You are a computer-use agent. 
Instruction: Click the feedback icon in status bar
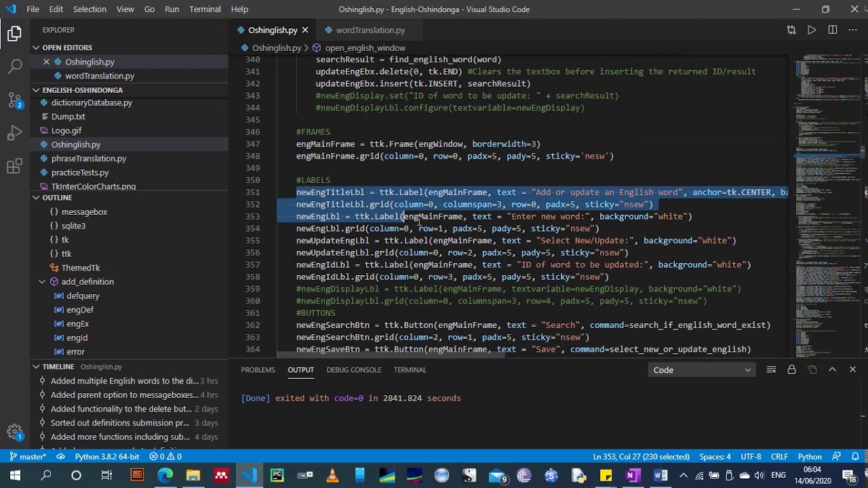coord(836,456)
